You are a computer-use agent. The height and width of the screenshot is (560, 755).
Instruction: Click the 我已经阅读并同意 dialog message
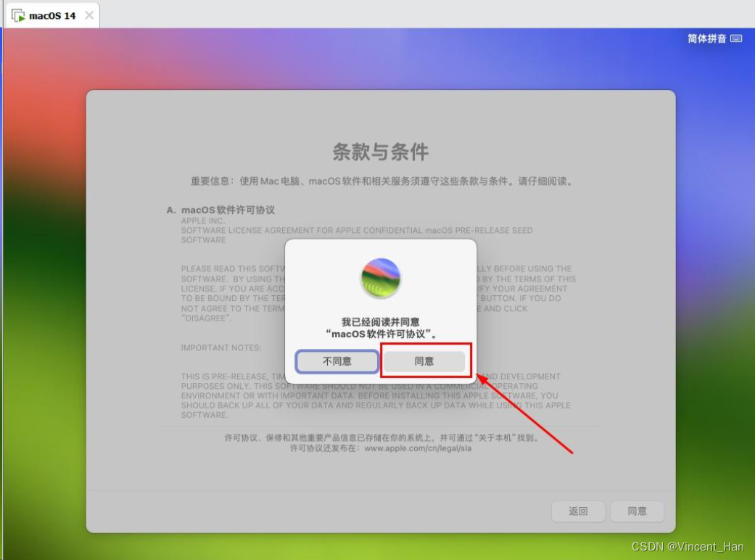click(380, 328)
